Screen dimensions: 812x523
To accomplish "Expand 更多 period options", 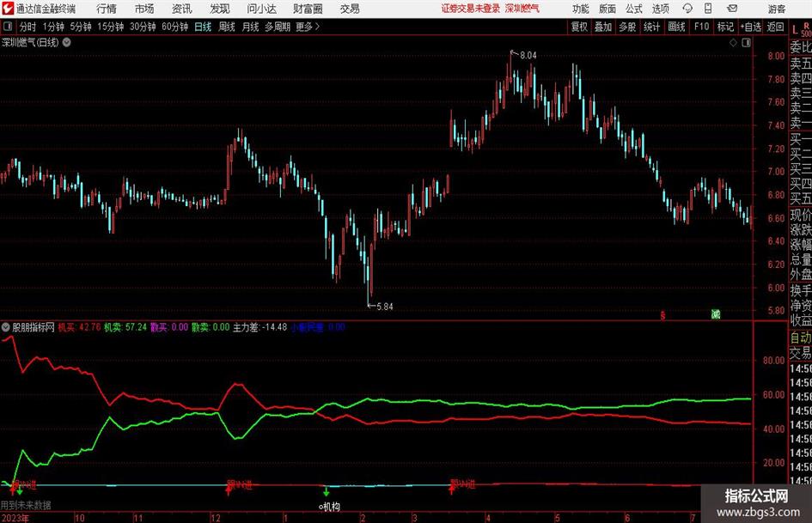I will (x=308, y=27).
